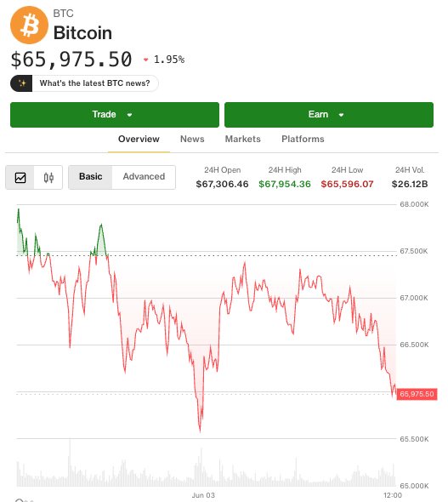Click the $65,975.50 current price
The height and width of the screenshot is (502, 448).
[71, 60]
